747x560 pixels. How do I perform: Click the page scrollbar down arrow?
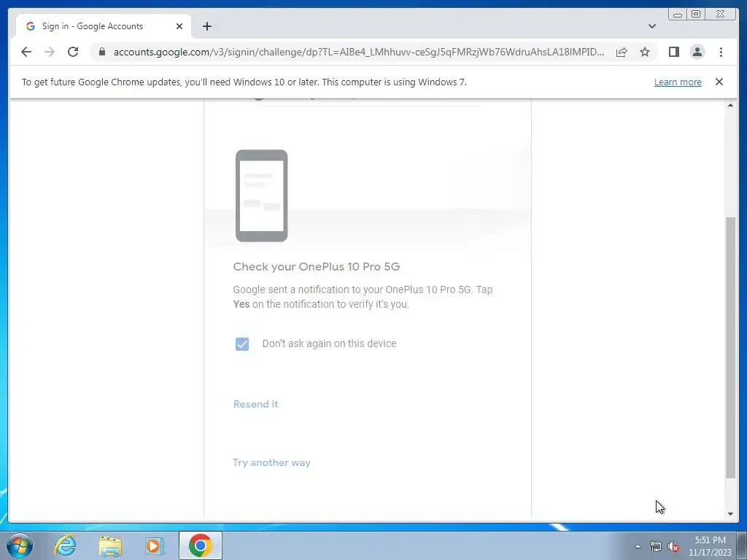[730, 514]
